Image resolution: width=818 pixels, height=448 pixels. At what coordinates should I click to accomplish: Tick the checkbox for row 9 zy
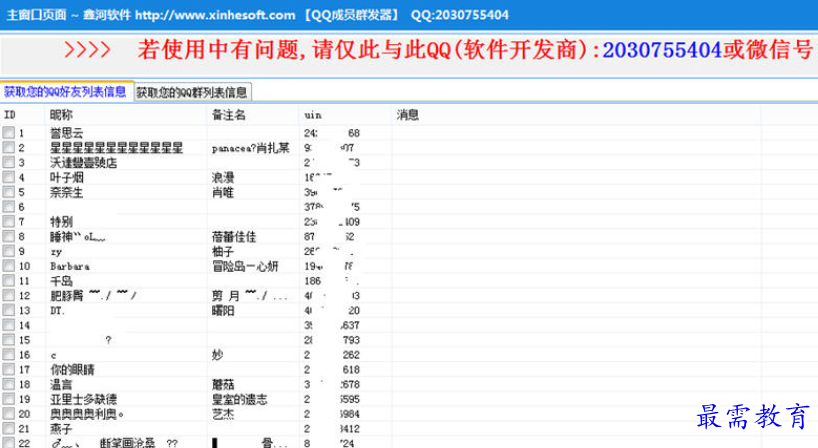8,251
